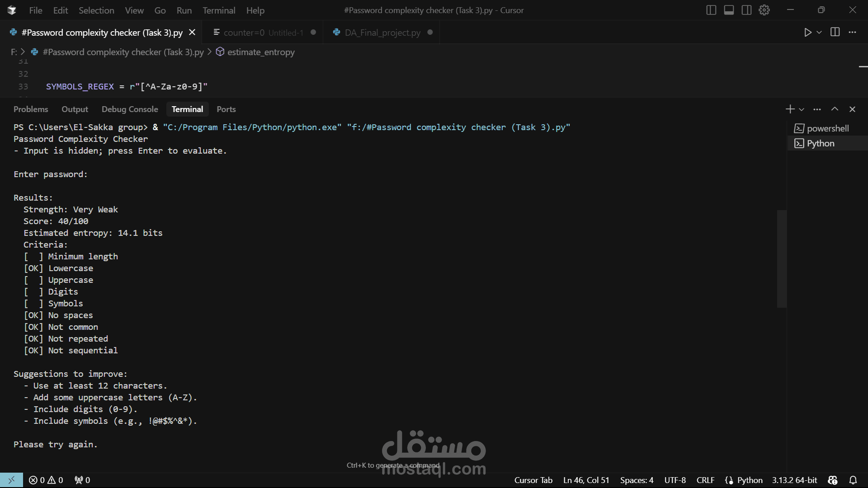Toggle primary sidebar layout icon
Image resolution: width=868 pixels, height=488 pixels.
[711, 10]
